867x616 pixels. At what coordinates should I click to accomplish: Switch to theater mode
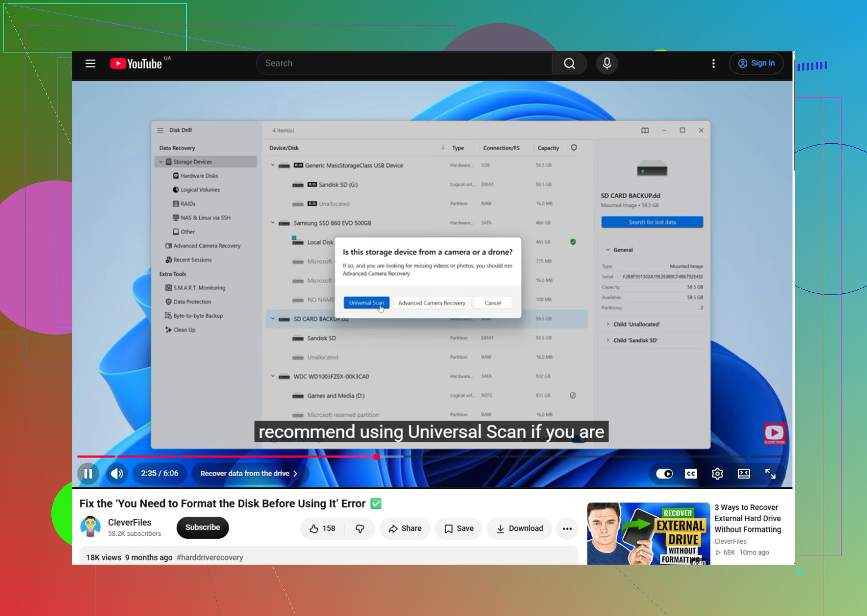coord(744,474)
